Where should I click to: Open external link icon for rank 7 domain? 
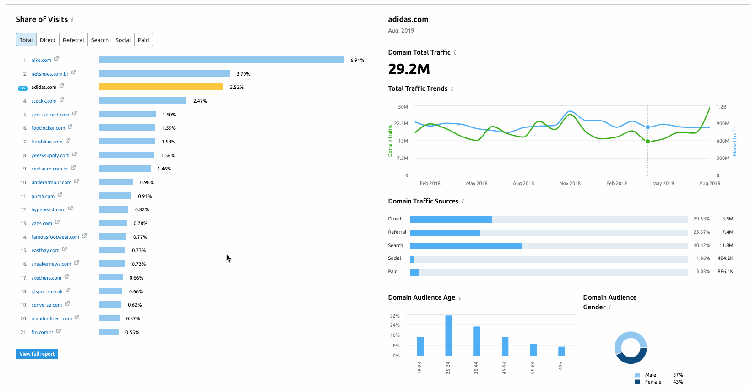[x=68, y=141]
